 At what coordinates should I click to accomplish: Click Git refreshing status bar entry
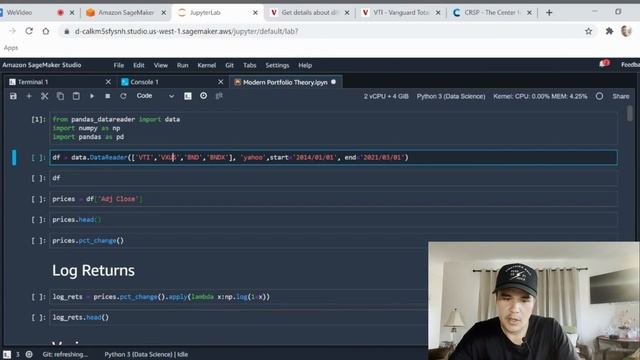click(65, 354)
